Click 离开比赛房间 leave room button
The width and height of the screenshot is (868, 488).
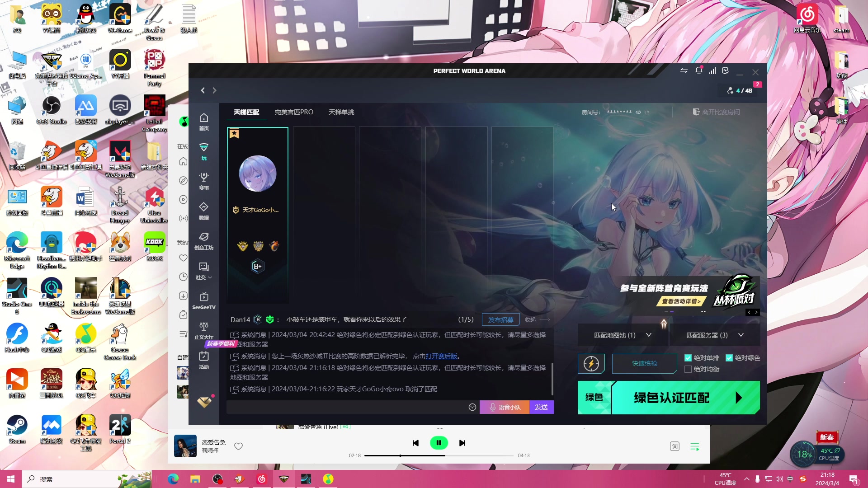click(x=717, y=112)
